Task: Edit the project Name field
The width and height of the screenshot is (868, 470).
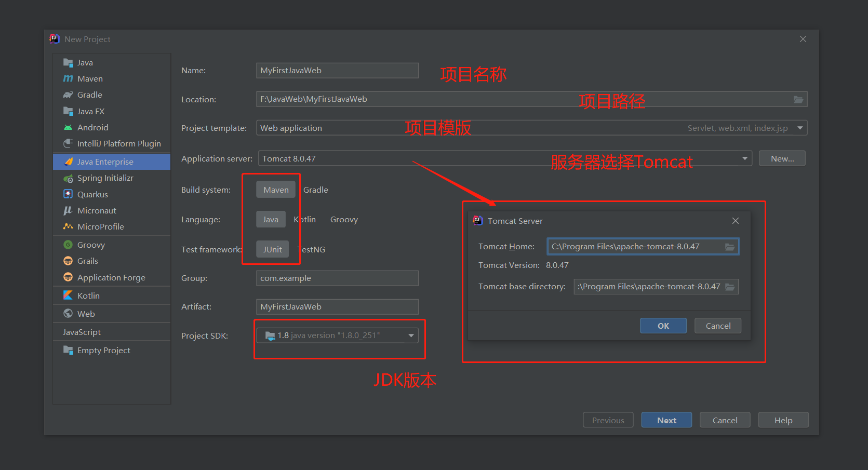Action: (337, 71)
